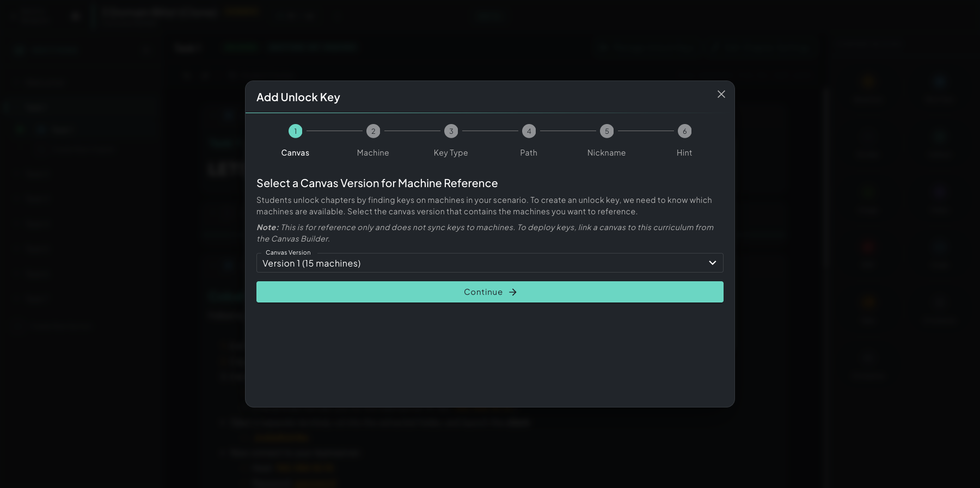
Task: Jump to step 6 Hint circle
Action: tap(684, 131)
